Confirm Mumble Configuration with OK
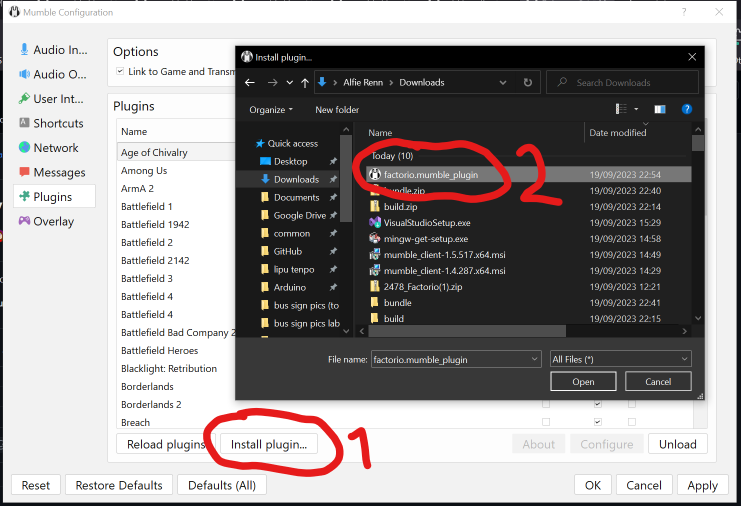The width and height of the screenshot is (741, 506). click(x=593, y=485)
